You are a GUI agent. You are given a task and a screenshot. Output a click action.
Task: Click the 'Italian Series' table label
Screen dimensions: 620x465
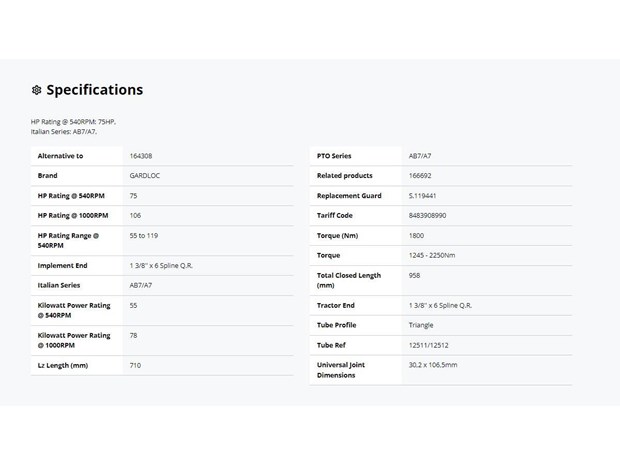pyautogui.click(x=59, y=285)
